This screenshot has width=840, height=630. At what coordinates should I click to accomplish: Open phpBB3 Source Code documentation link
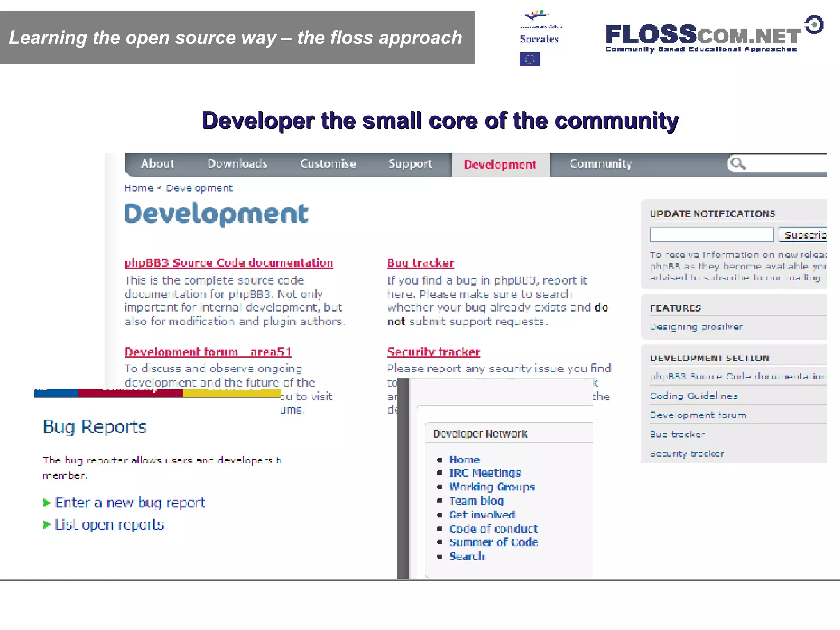[x=229, y=263]
